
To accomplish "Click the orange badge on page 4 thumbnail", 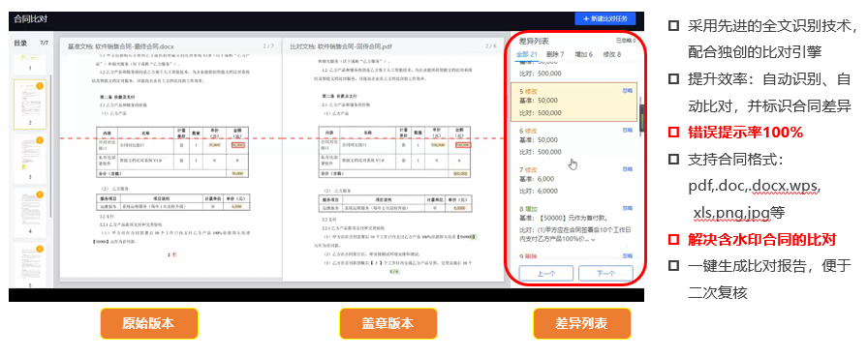I will [x=40, y=194].
